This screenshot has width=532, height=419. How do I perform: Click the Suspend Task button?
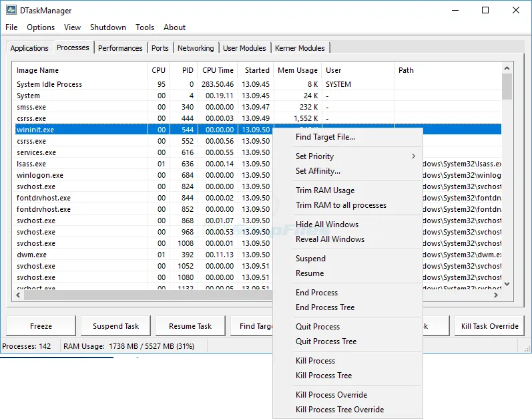click(115, 326)
